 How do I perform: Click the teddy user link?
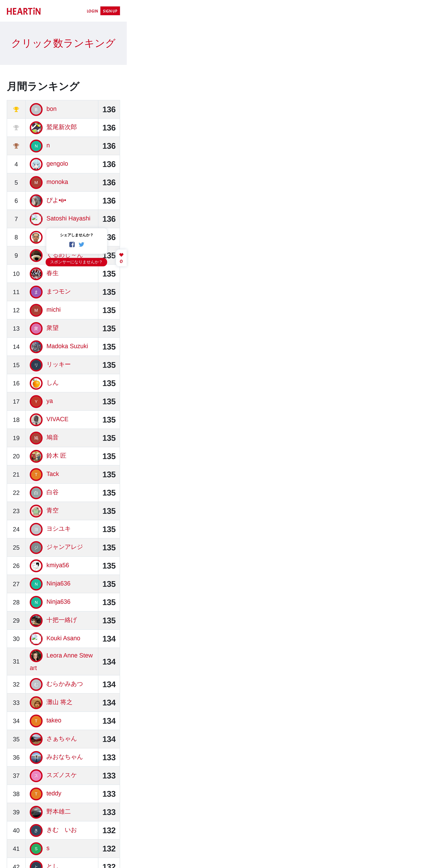click(x=54, y=793)
